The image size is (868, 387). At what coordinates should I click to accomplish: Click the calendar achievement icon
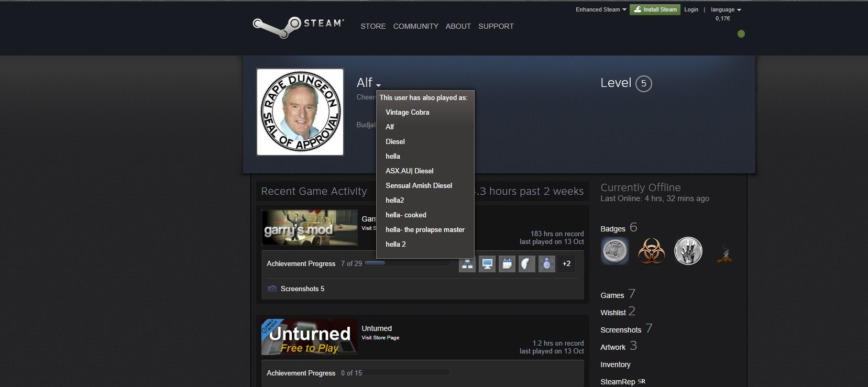click(x=507, y=264)
